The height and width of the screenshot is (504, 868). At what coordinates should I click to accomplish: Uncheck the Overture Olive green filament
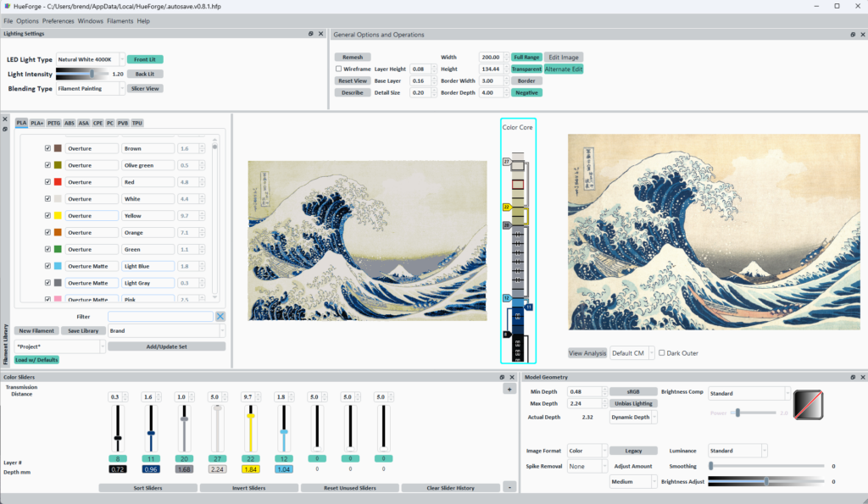click(x=47, y=165)
